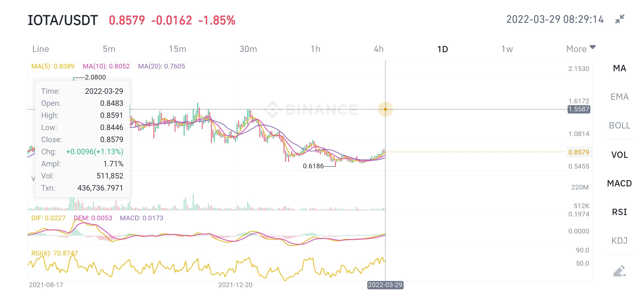Image resolution: width=644 pixels, height=297 pixels.
Task: Choose the 15m interval
Action: 178,49
